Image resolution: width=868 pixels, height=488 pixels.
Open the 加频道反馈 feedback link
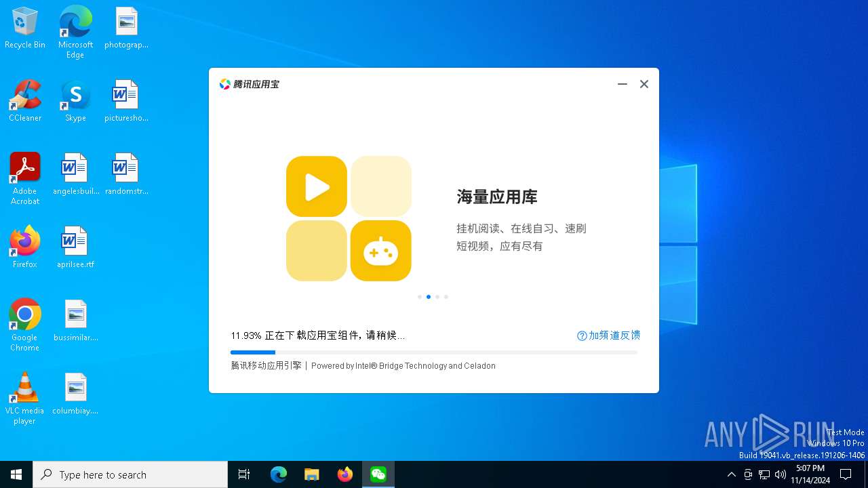[x=614, y=335]
